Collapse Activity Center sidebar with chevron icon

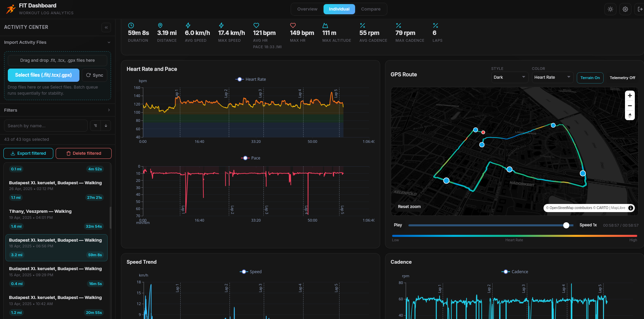point(106,27)
